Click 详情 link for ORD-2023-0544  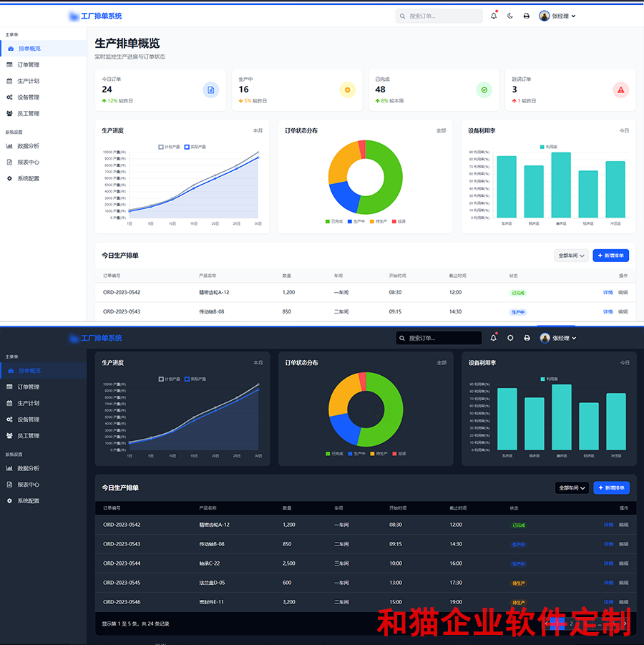(x=608, y=563)
